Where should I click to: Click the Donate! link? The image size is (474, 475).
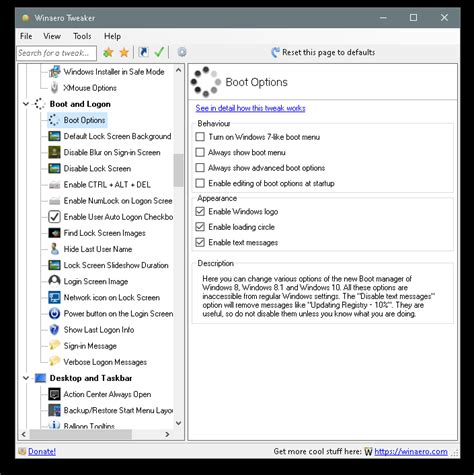[x=42, y=451]
